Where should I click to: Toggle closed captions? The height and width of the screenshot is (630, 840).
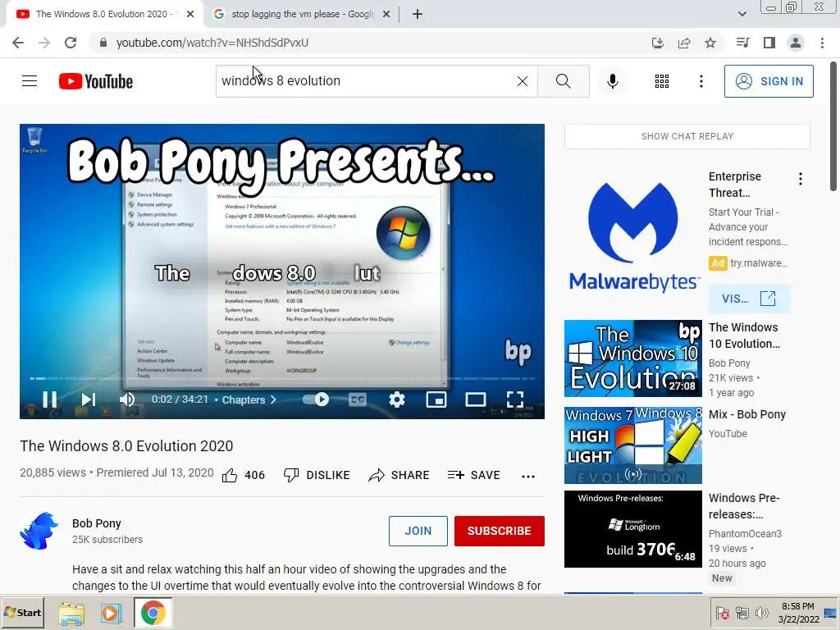tap(358, 399)
